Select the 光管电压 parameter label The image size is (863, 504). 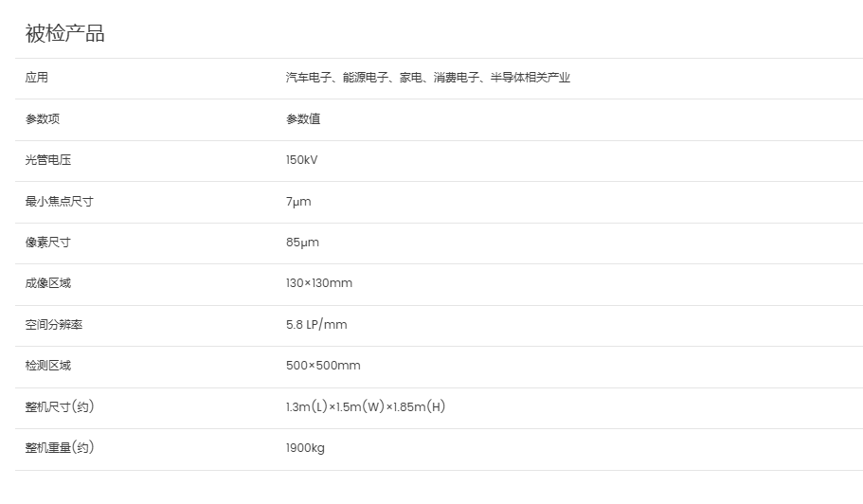[48, 160]
